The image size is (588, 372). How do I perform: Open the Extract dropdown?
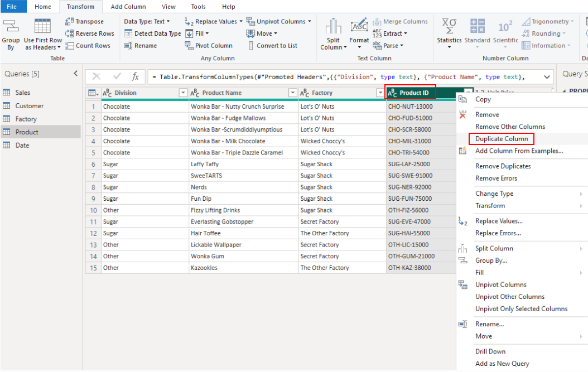tap(390, 33)
